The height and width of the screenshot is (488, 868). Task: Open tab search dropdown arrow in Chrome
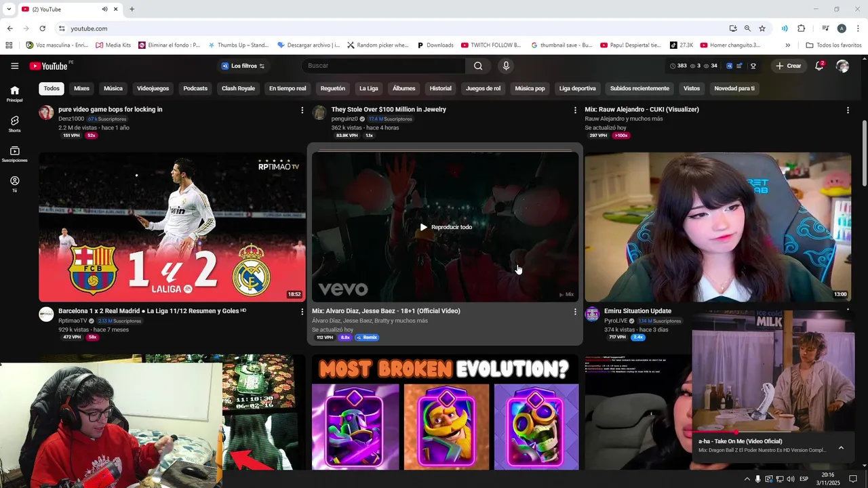coord(9,9)
